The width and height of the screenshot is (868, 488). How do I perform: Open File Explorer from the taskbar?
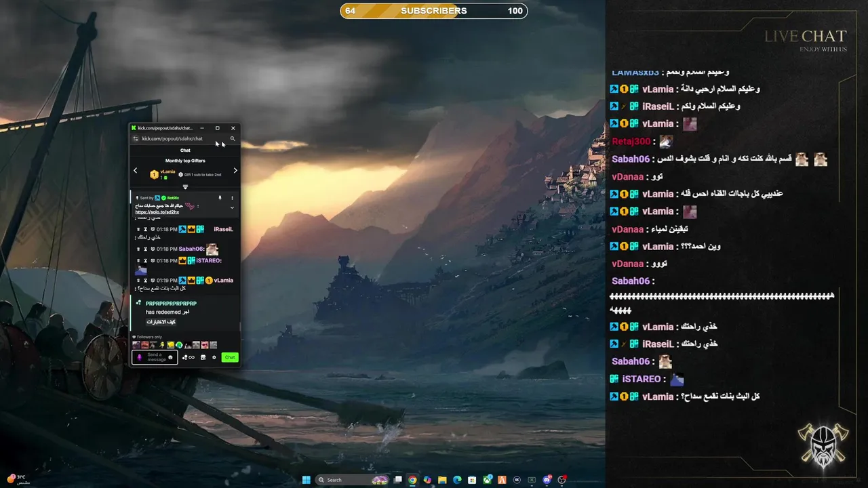point(442,480)
